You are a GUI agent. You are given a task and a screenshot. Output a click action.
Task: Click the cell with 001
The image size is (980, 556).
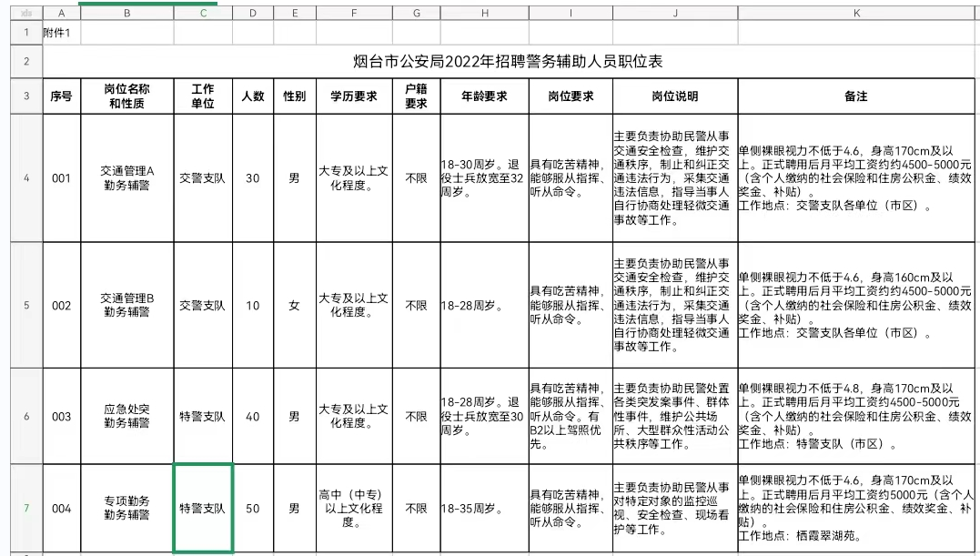[61, 178]
